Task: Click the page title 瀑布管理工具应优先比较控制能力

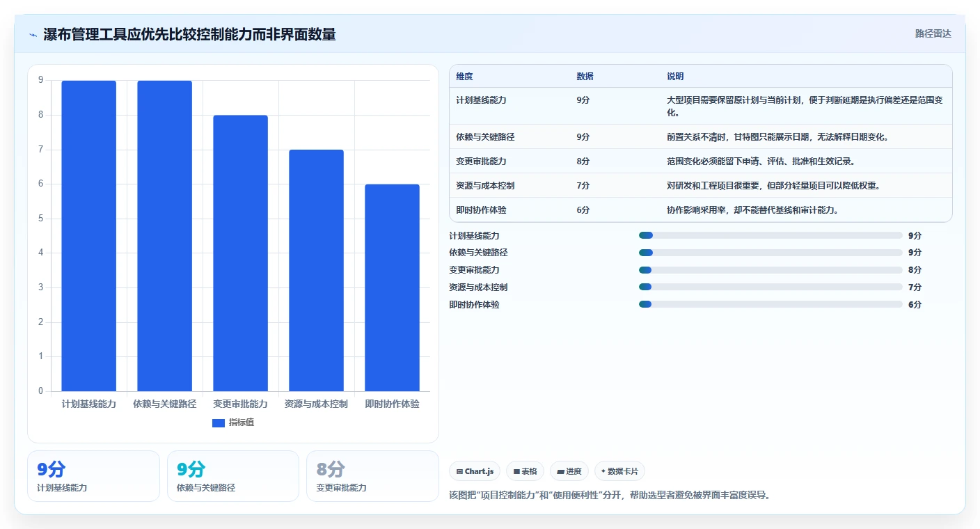Action: (189, 34)
